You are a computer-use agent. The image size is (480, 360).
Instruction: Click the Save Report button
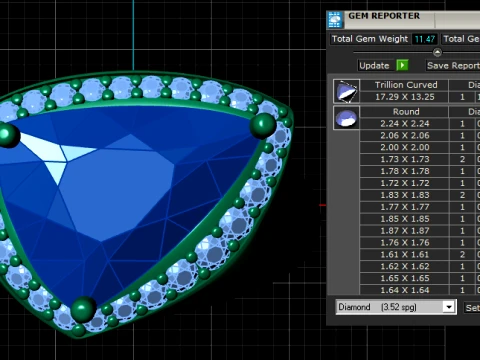(453, 65)
